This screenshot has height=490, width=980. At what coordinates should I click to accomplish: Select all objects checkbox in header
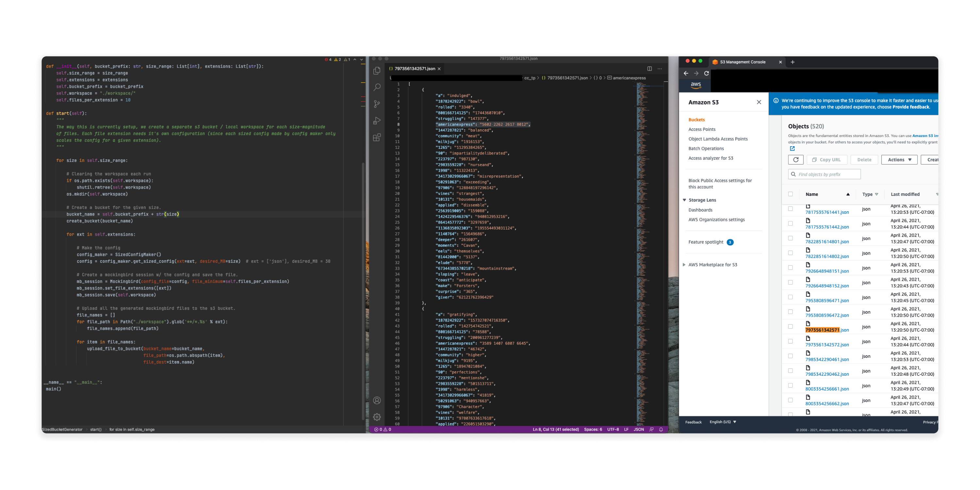[790, 194]
